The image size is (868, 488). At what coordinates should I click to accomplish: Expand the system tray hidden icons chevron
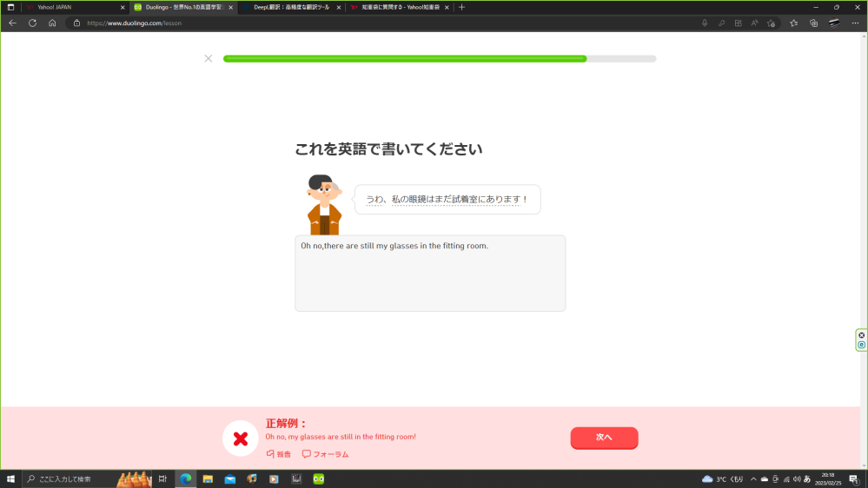753,479
